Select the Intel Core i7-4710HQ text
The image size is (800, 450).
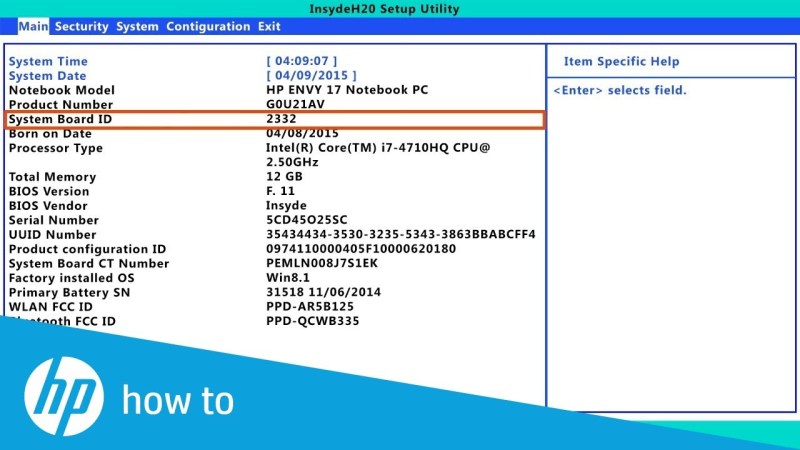(378, 148)
